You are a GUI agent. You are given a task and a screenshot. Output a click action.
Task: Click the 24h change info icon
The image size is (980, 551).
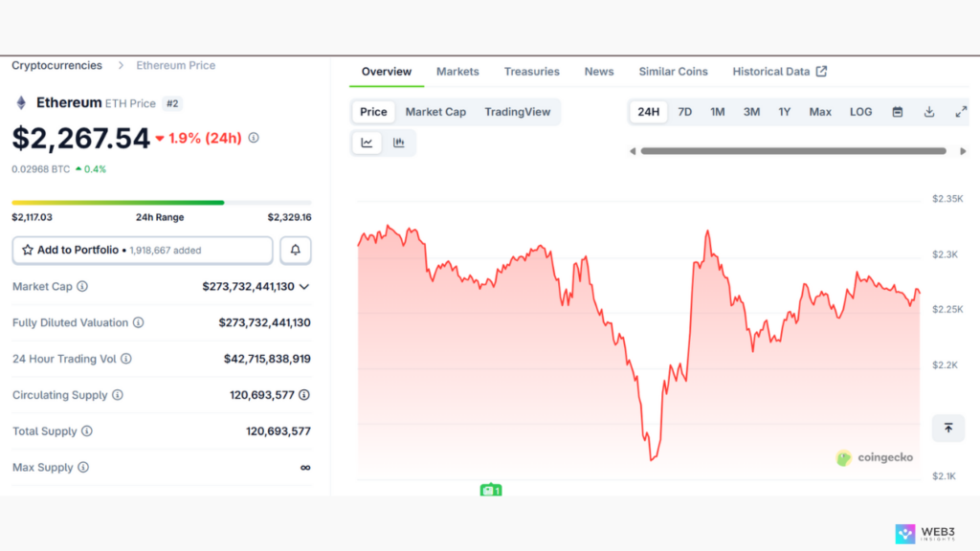pyautogui.click(x=254, y=138)
